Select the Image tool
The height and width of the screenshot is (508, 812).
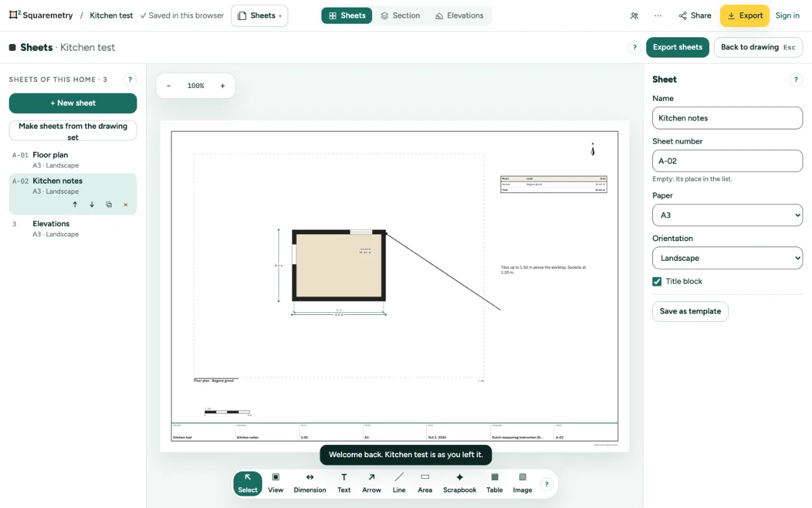[x=522, y=484]
